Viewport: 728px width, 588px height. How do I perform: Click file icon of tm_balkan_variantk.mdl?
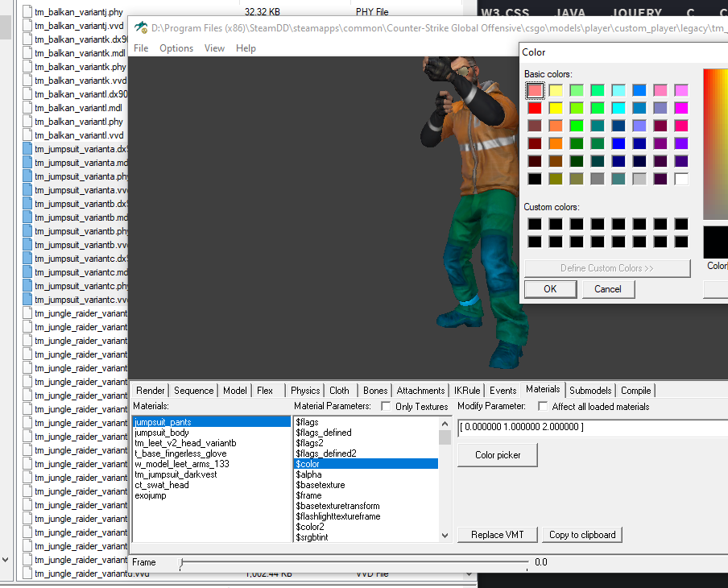[x=27, y=53]
